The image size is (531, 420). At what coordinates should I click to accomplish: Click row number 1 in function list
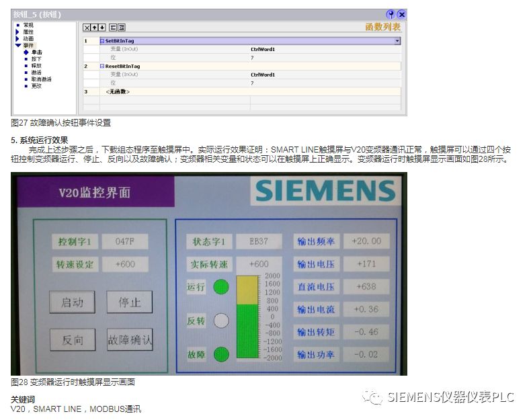tap(85, 41)
